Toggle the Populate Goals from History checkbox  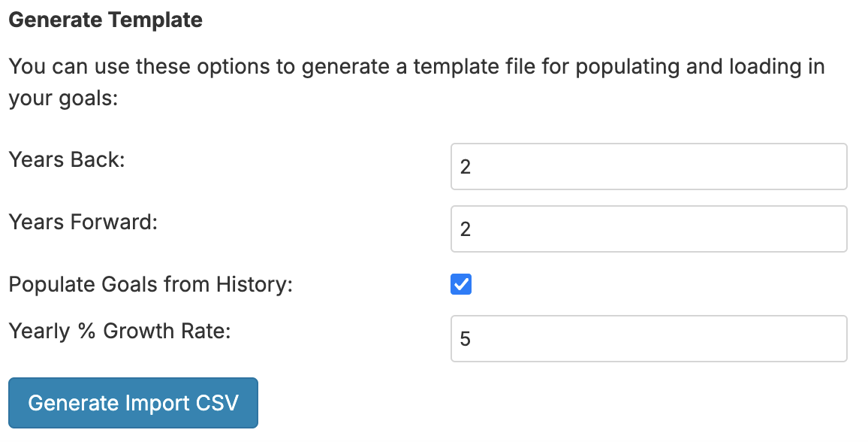pos(460,284)
